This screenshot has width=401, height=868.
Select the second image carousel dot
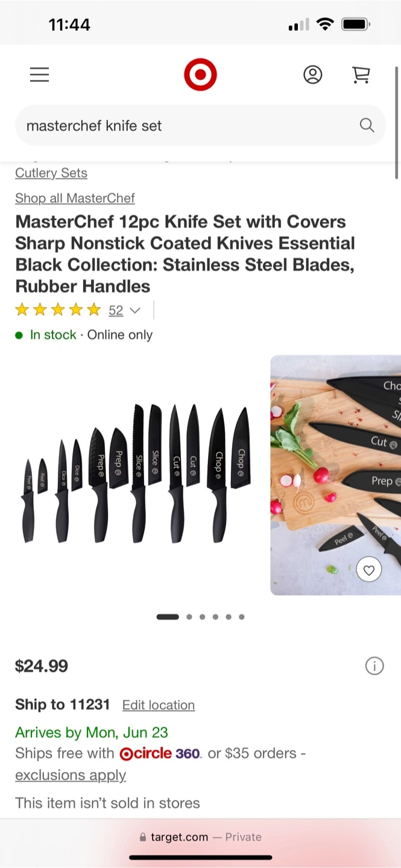pos(189,617)
